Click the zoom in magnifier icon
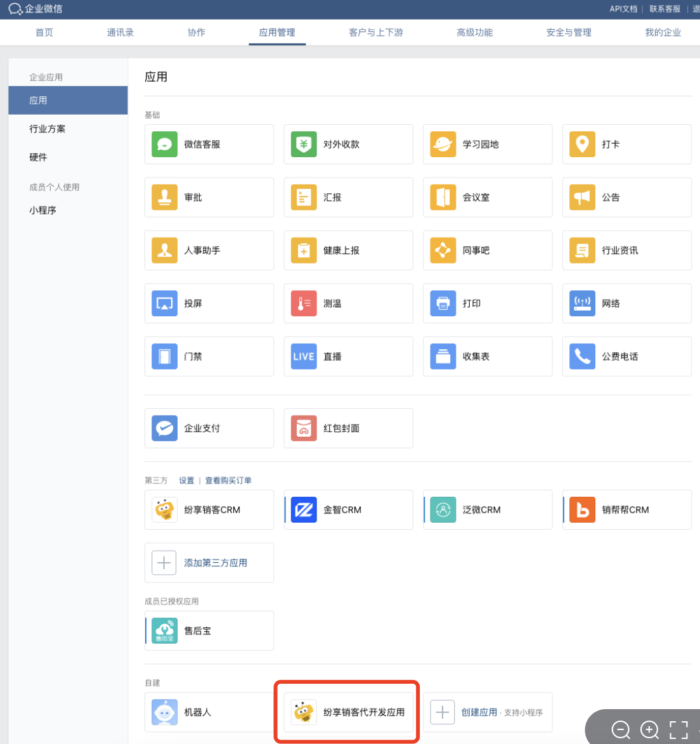This screenshot has width=700, height=744. pyautogui.click(x=650, y=730)
